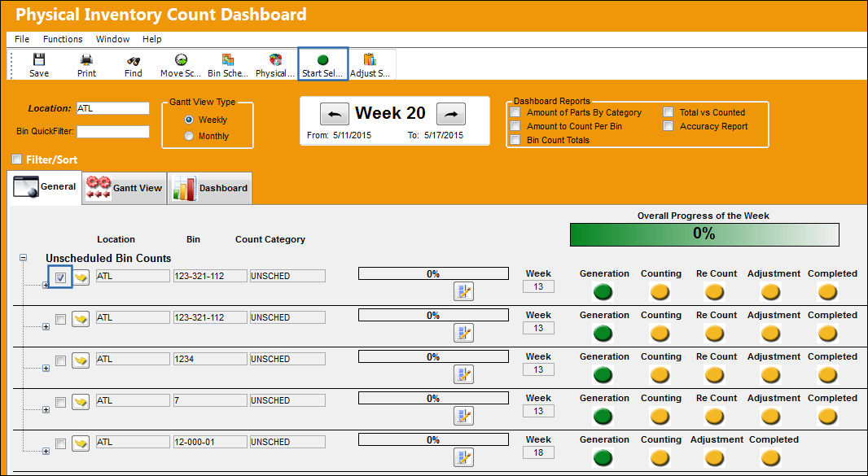Go to next week with right arrow
Viewport: 868px width, 476px height.
coord(451,114)
